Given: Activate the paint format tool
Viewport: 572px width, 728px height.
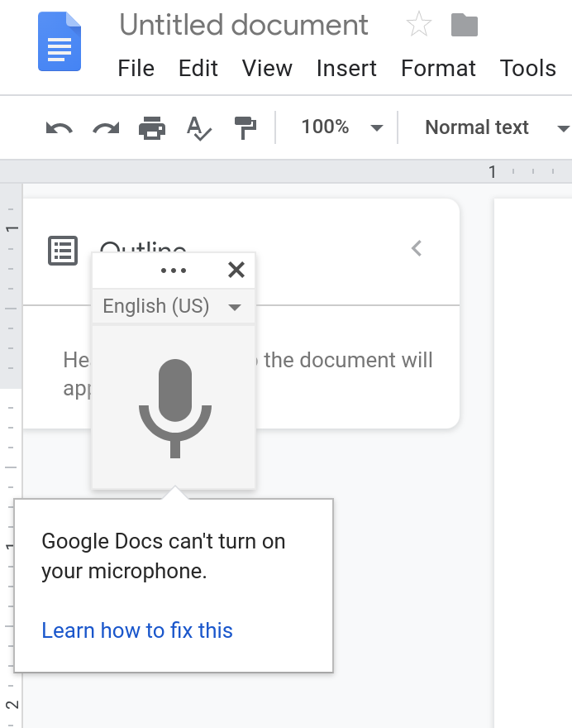Looking at the screenshot, I should point(245,127).
